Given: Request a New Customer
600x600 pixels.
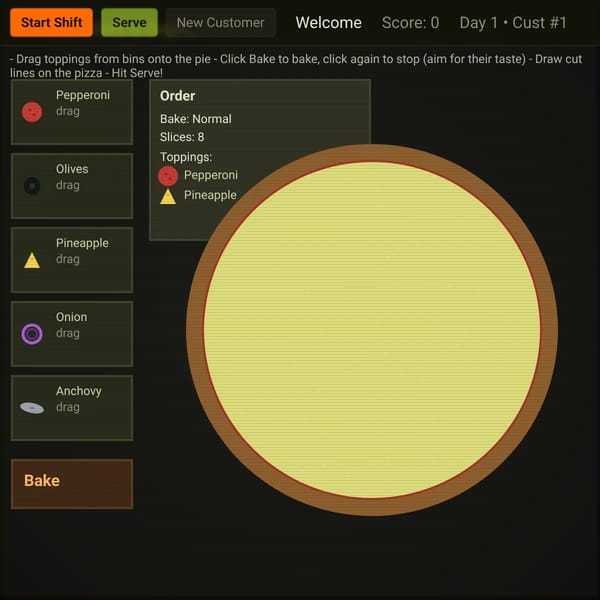Looking at the screenshot, I should pos(220,23).
